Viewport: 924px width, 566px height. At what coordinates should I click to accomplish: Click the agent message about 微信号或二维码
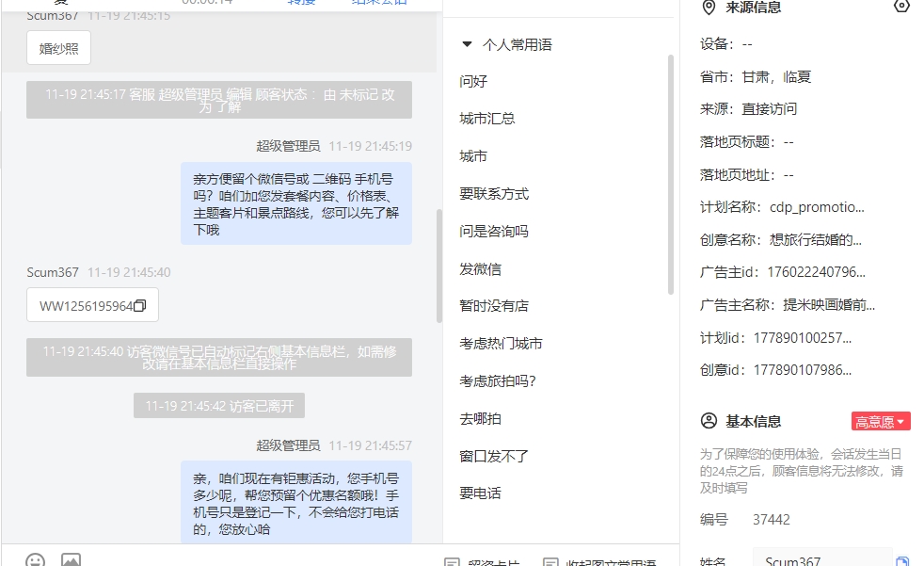pyautogui.click(x=296, y=204)
